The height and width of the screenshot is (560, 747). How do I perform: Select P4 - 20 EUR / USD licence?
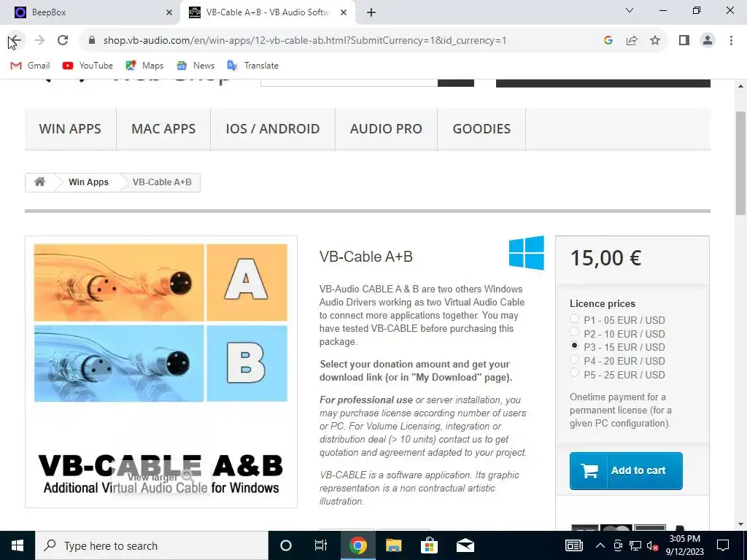click(575, 359)
